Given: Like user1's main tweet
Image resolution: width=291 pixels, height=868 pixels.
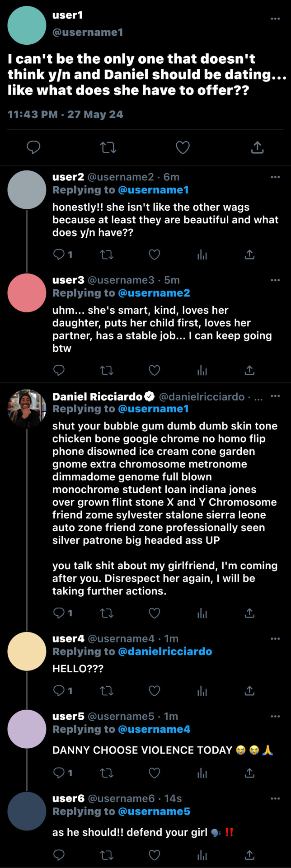Looking at the screenshot, I should 183,147.
